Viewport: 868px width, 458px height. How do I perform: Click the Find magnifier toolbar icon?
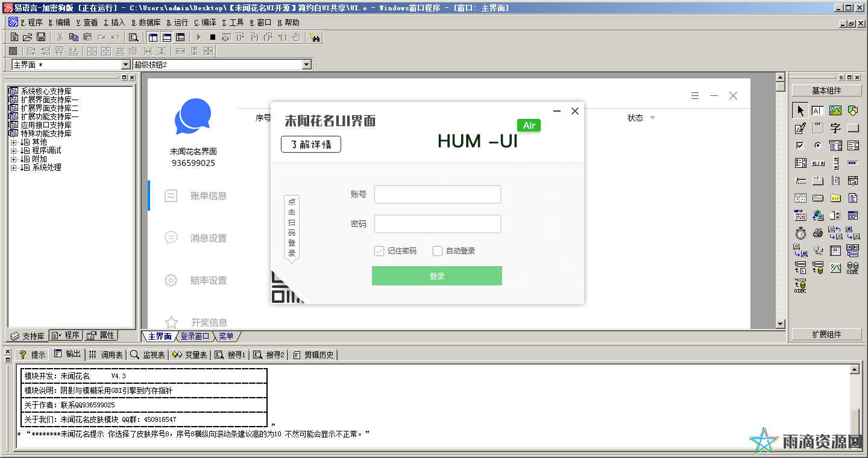click(x=133, y=37)
